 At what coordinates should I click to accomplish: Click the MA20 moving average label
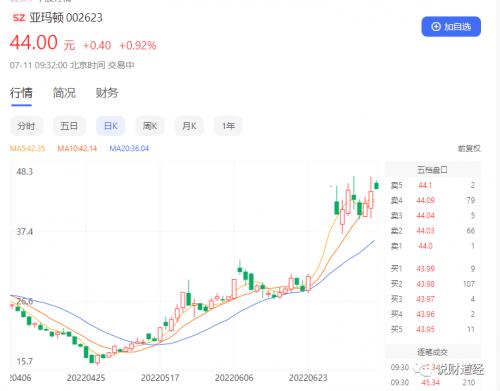point(129,148)
